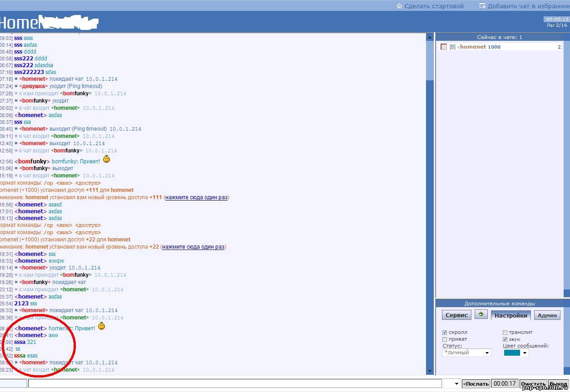Click the 2123 nickname in chat

(x=21, y=304)
